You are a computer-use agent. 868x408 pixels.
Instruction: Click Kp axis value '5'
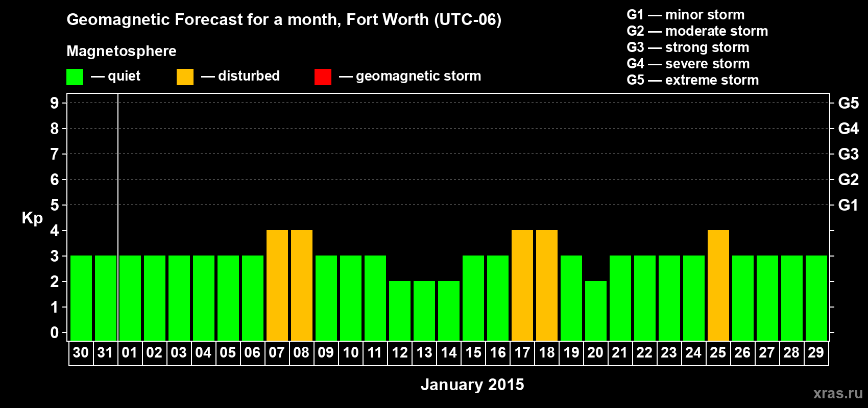[55, 205]
